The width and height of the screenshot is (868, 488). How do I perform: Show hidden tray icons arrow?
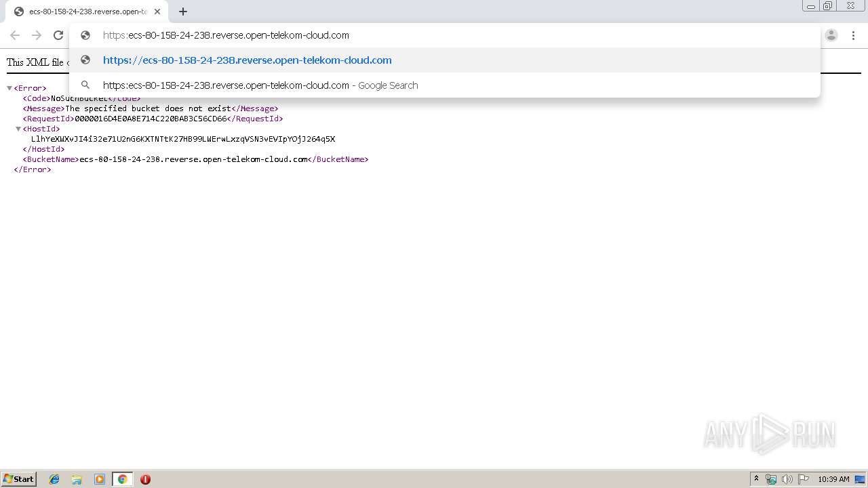tap(756, 479)
